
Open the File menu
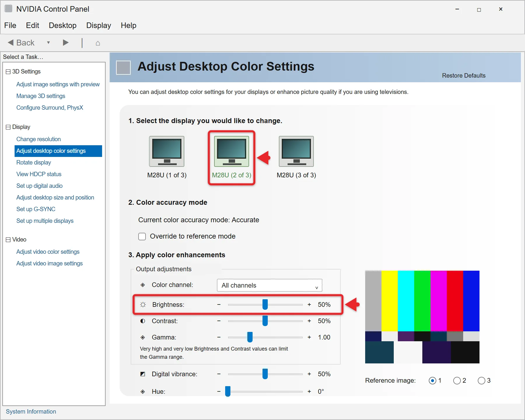(x=10, y=25)
